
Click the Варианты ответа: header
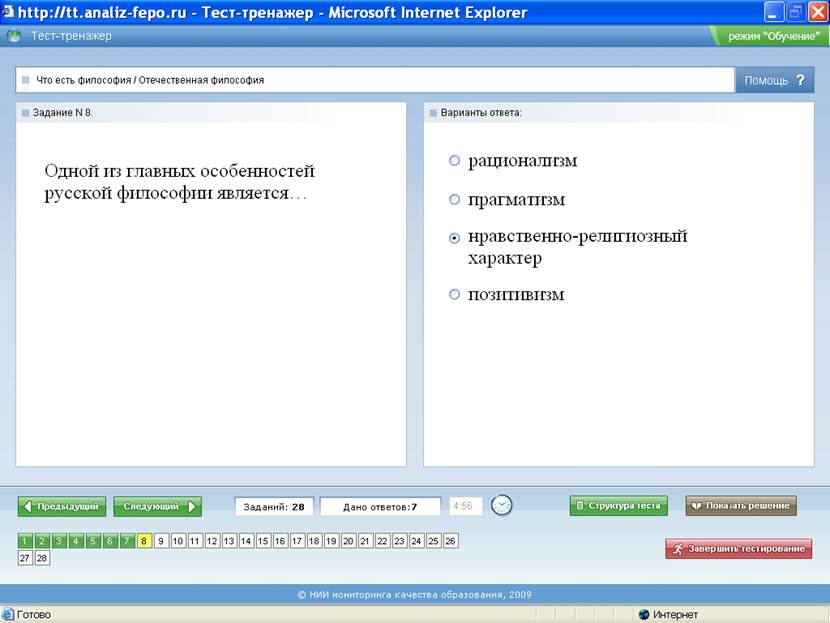tap(481, 113)
